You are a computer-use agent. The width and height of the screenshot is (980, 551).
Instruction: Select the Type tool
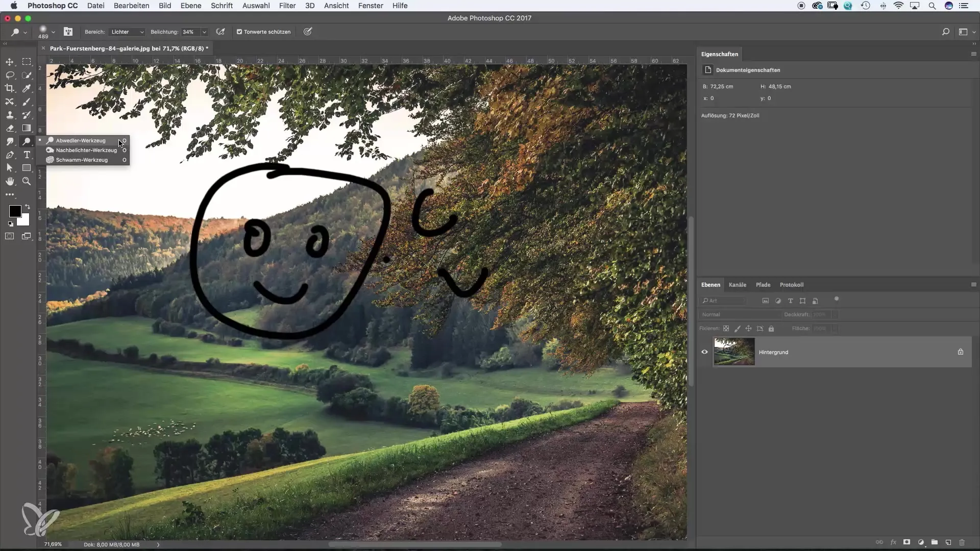[27, 155]
